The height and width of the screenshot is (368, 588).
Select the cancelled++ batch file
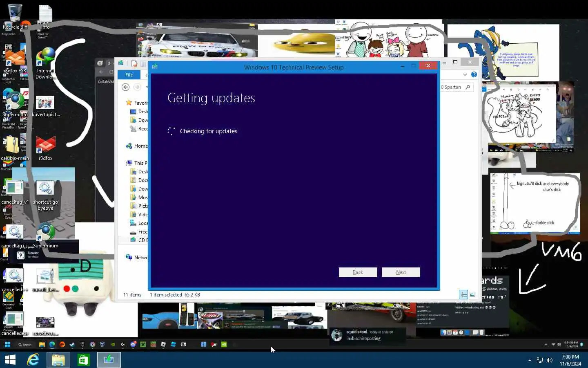[14, 280]
